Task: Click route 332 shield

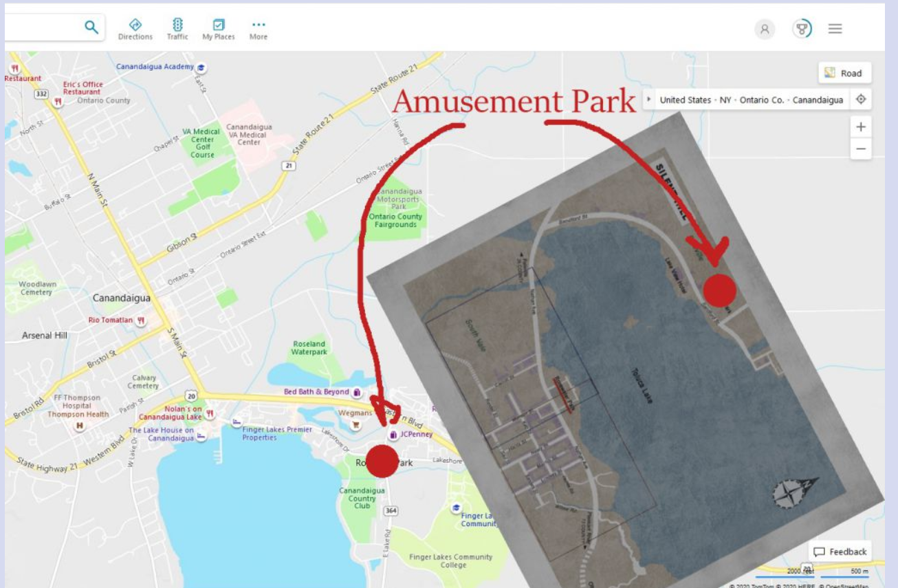Action: coord(41,94)
